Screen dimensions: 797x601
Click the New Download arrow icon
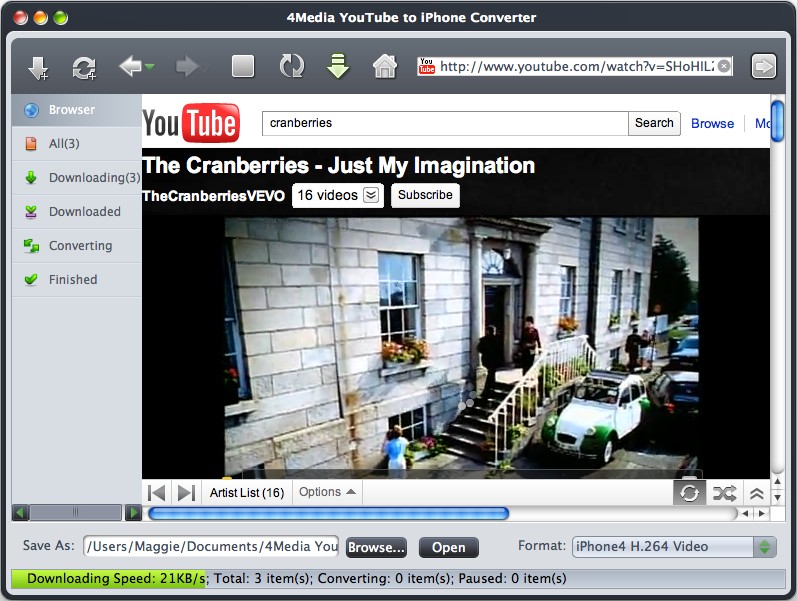pos(38,68)
